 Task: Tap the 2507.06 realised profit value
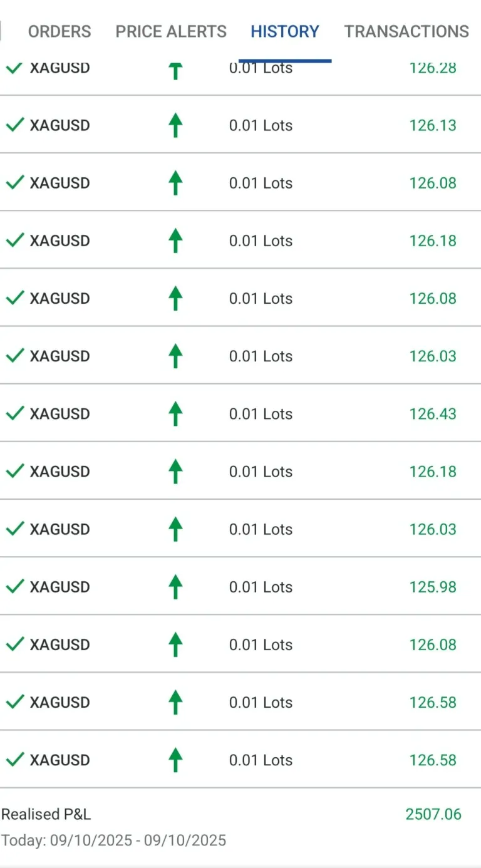click(x=433, y=814)
